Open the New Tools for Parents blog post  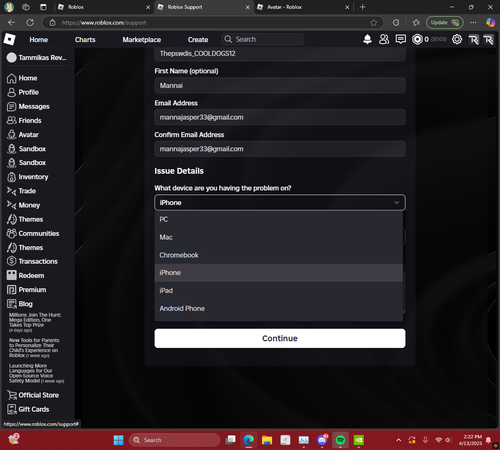tap(34, 348)
